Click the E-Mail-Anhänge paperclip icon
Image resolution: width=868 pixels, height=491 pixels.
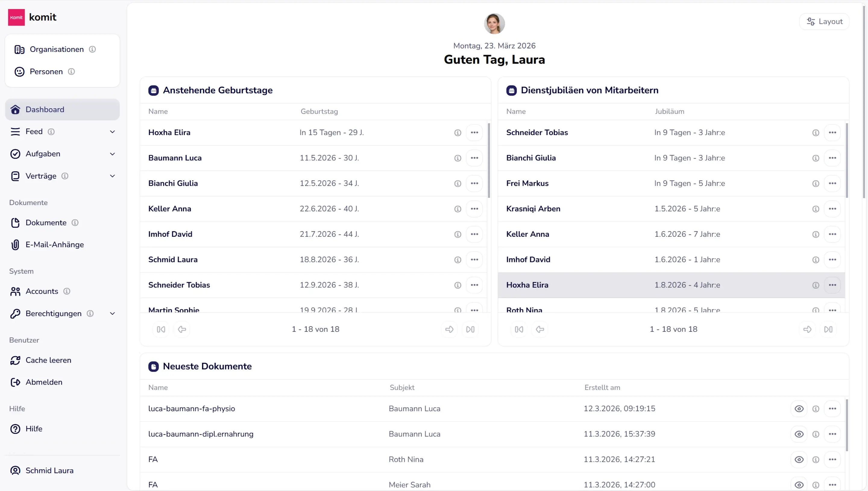(15, 245)
